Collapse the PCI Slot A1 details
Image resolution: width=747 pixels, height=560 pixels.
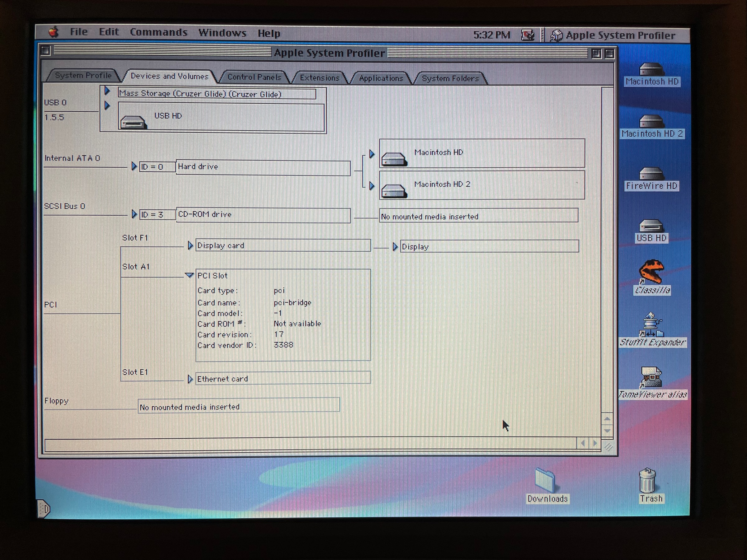click(x=190, y=275)
